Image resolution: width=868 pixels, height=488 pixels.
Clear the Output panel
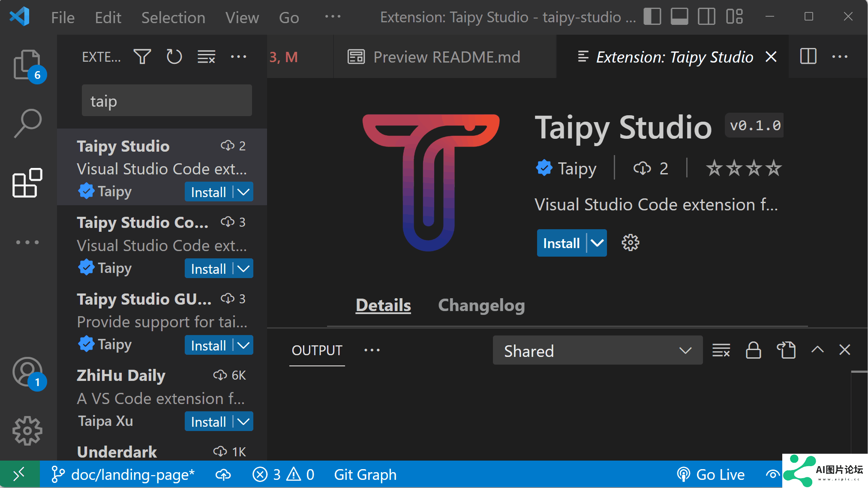click(x=721, y=350)
